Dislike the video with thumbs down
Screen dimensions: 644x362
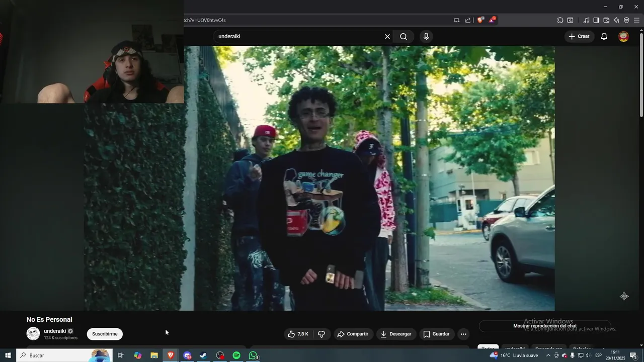coord(321,334)
